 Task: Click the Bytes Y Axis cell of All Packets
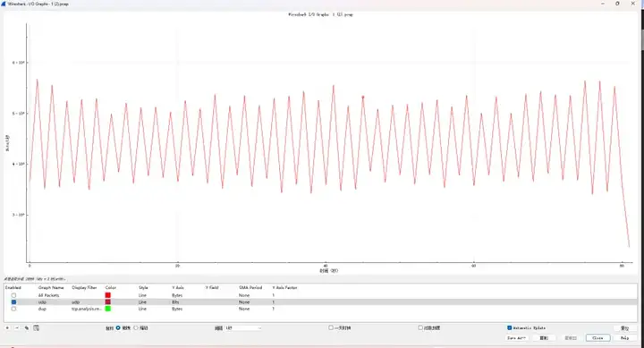click(177, 295)
